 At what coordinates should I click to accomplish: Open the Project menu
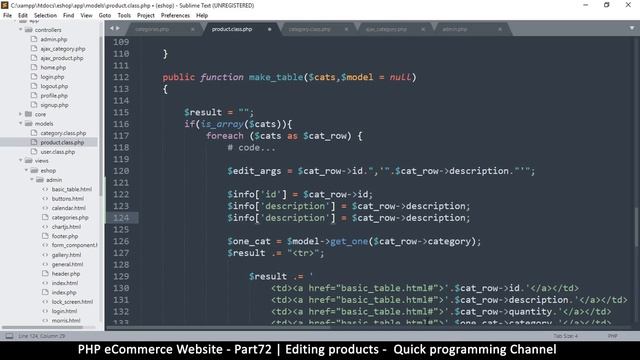[146, 16]
